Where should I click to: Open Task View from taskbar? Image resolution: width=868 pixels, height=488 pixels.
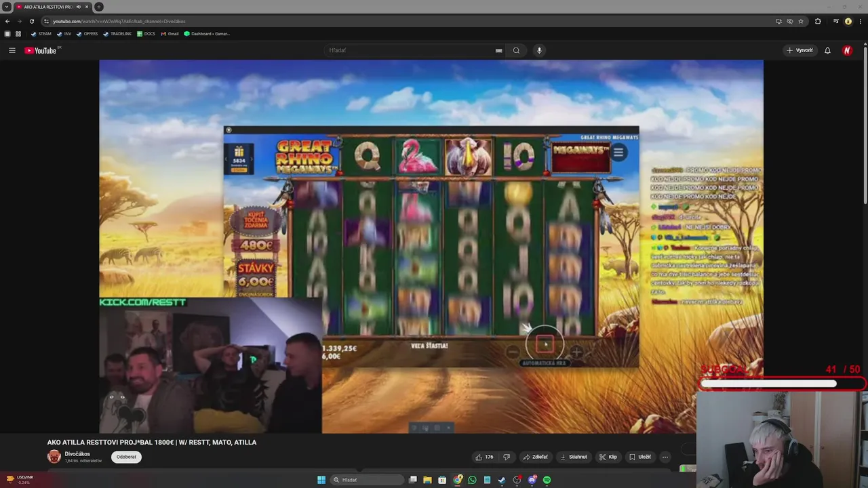pyautogui.click(x=412, y=480)
